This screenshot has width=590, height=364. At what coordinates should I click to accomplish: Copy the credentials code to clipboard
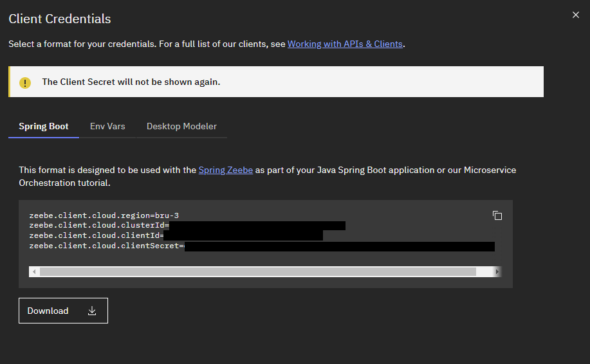[497, 215]
